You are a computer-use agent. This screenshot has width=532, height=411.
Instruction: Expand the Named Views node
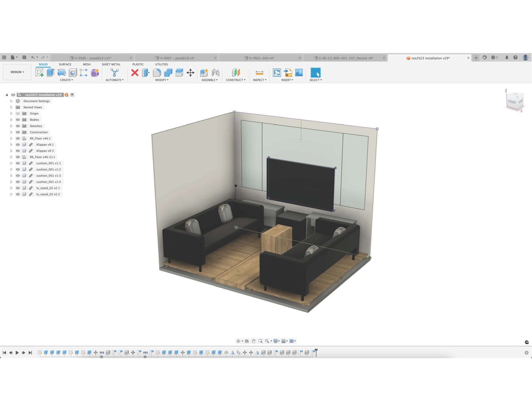point(11,107)
